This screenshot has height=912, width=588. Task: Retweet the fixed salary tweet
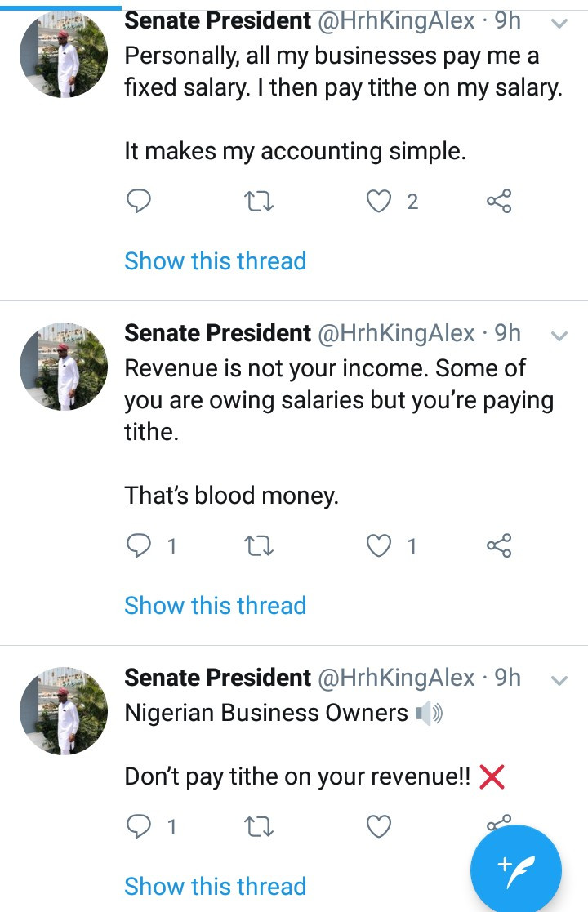tap(260, 201)
